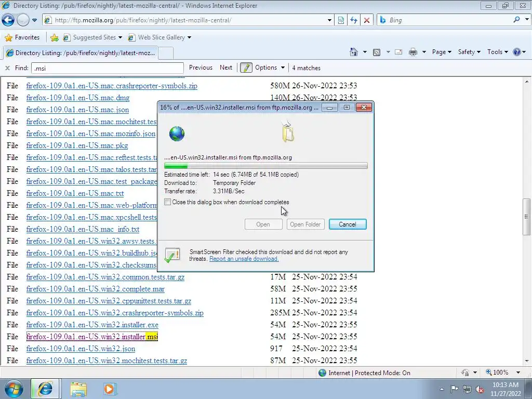The height and width of the screenshot is (399, 532).
Task: Open firefox-109.0a1.en-US.mac.txt link
Action: [75, 193]
